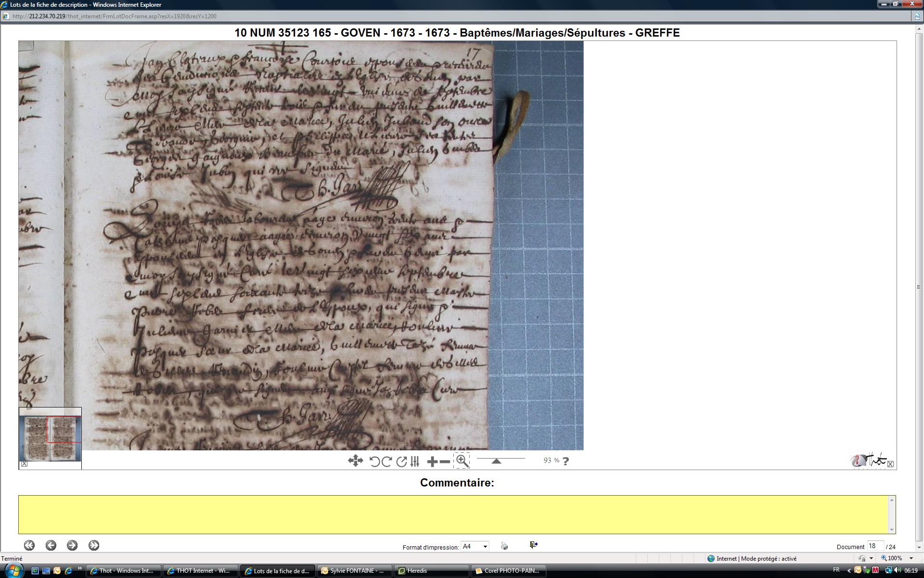Viewport: 924px width, 578px height.
Task: Activate the magnifier zoom-area tool
Action: (462, 461)
